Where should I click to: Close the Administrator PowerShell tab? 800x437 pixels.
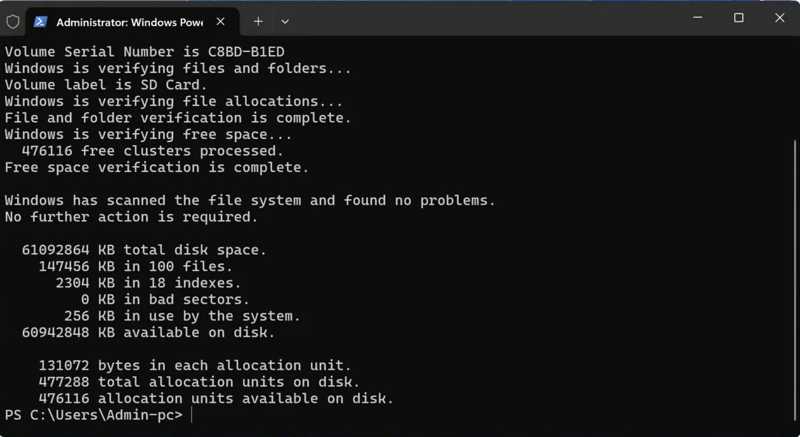point(220,21)
